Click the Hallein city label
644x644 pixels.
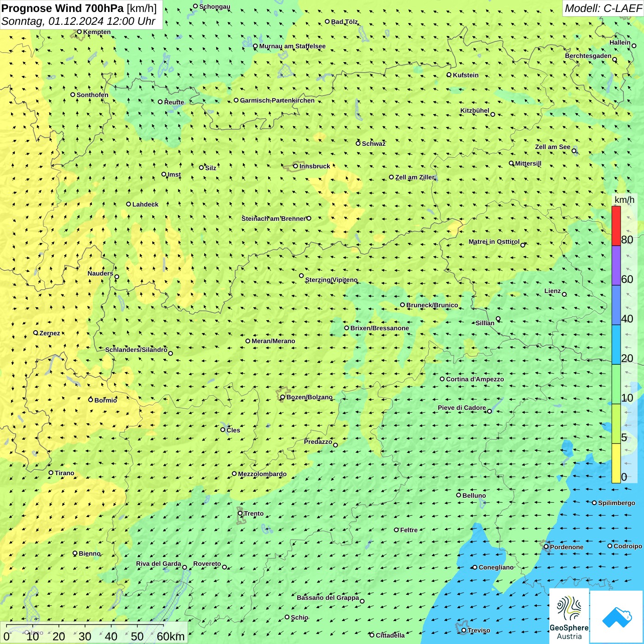pyautogui.click(x=620, y=42)
